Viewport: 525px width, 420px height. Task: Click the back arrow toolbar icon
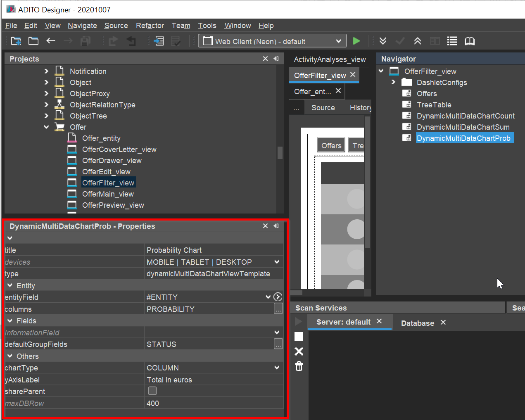coord(51,41)
